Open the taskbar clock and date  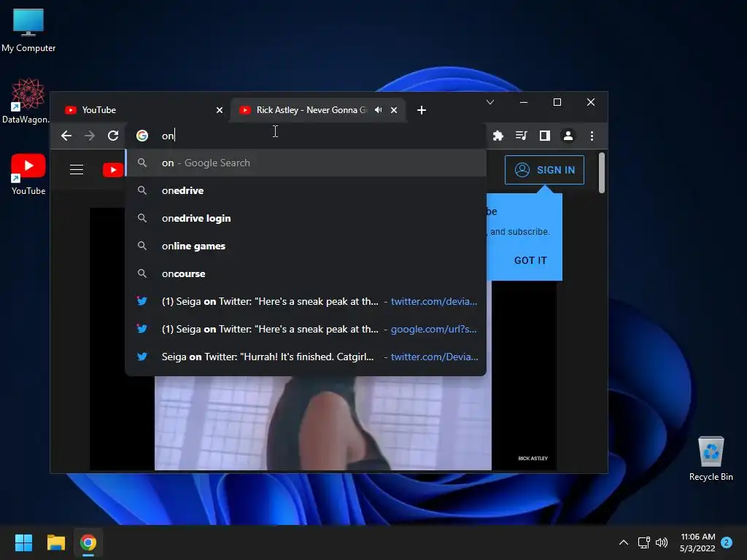697,542
